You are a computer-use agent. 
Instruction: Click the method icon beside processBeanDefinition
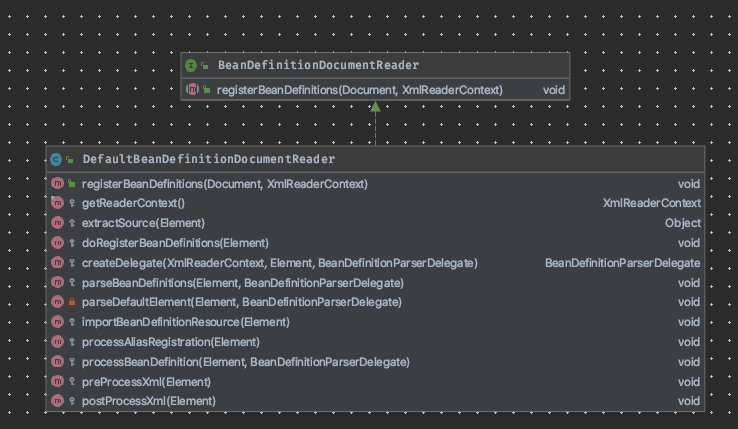57,361
